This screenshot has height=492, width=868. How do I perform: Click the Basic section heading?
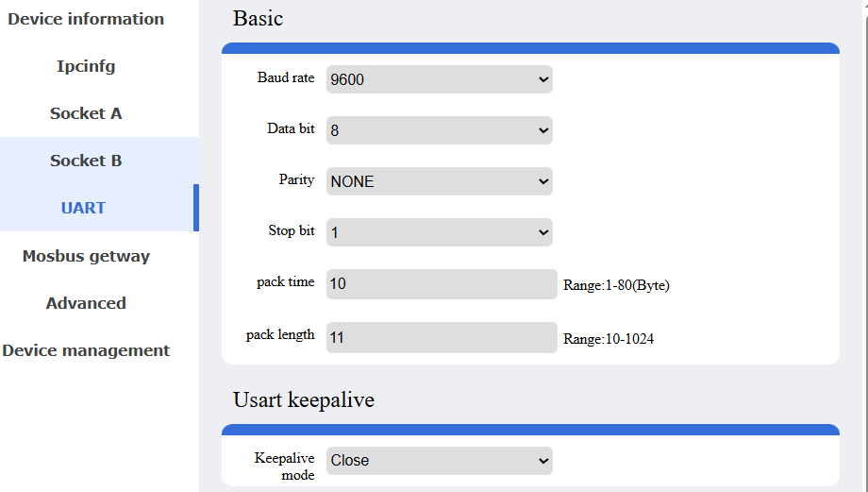(x=258, y=19)
